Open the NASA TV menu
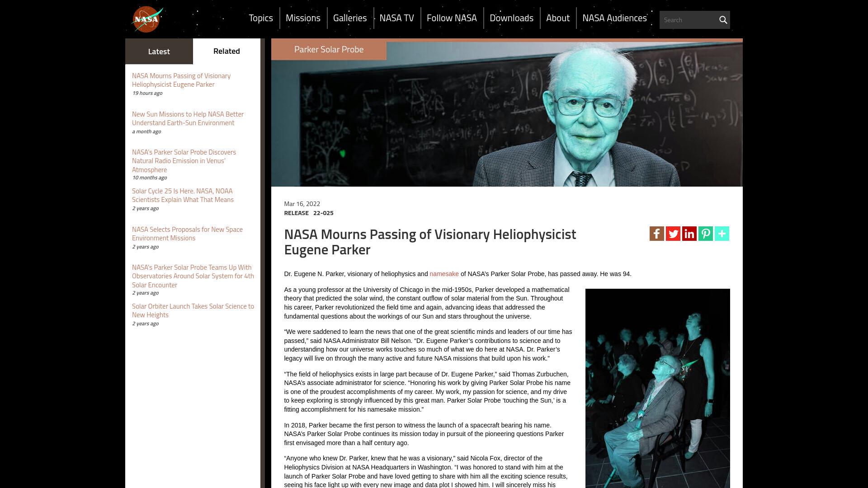Image resolution: width=868 pixels, height=488 pixels. pos(397,18)
